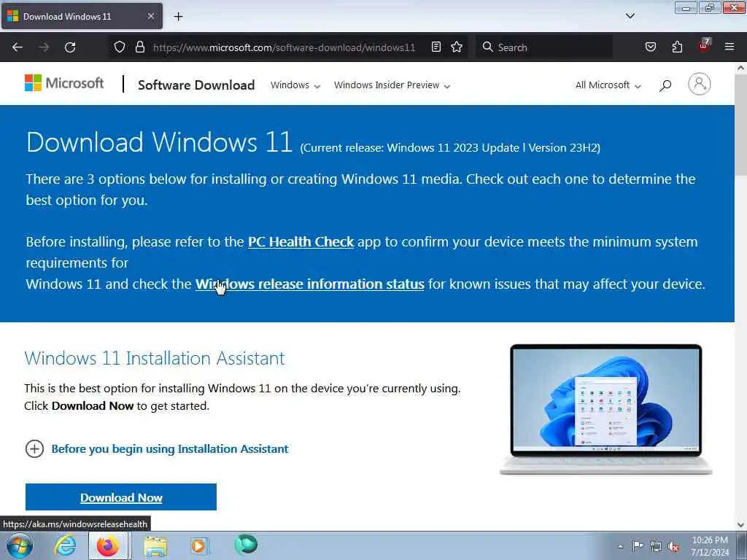Screen dimensions: 747x560
Task: Click the forward navigation arrow
Action: (x=44, y=47)
